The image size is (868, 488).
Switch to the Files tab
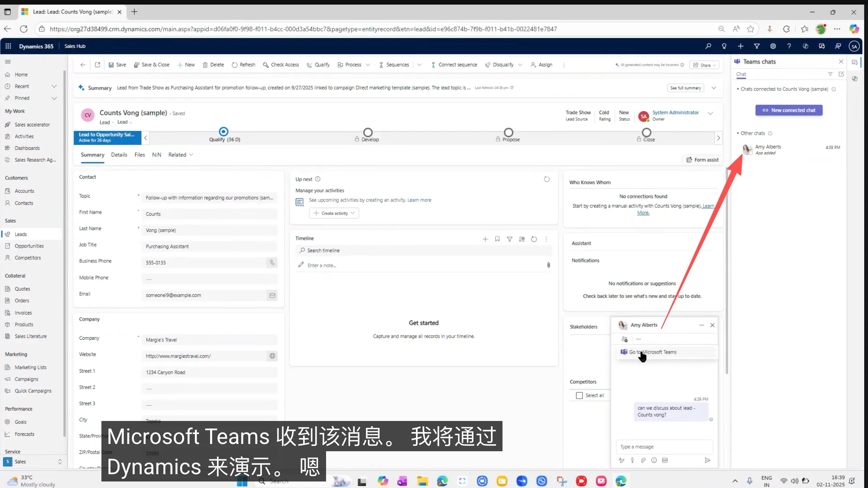point(140,155)
